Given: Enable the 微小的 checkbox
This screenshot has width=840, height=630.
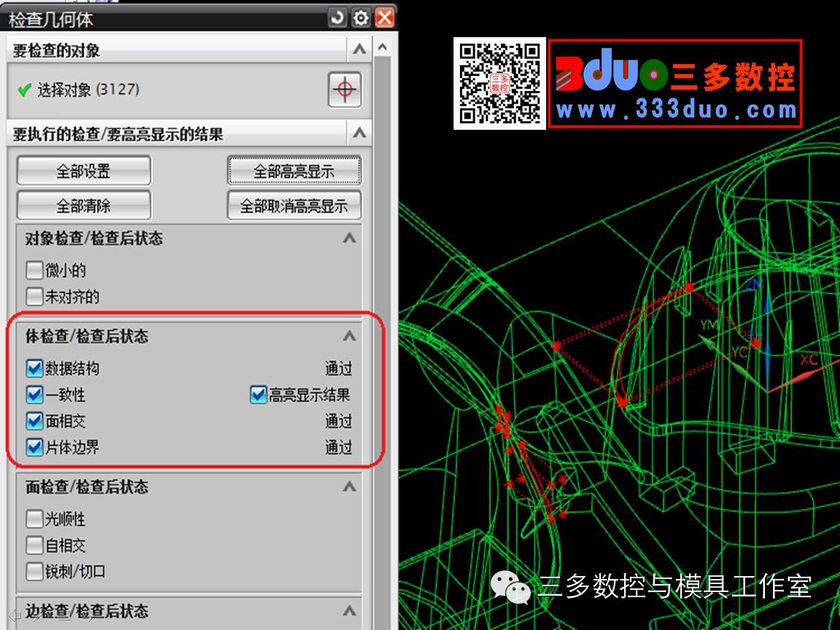Looking at the screenshot, I should (x=34, y=270).
